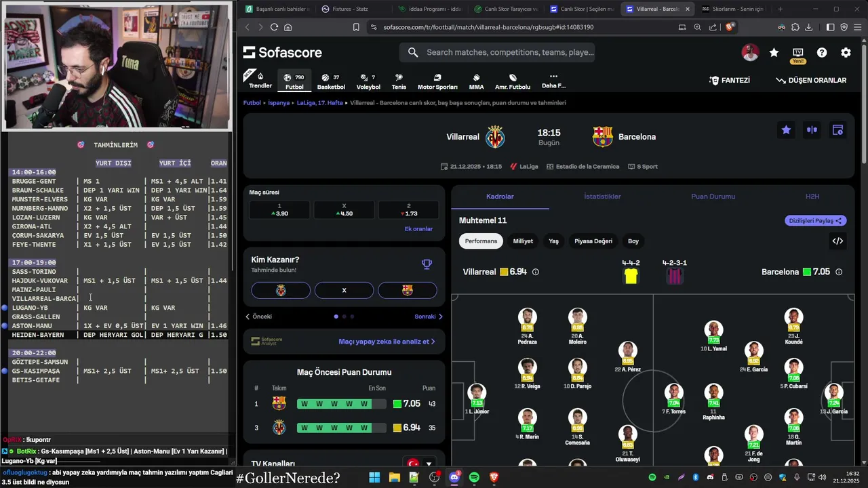The image size is (868, 488).
Task: Open Spotify from the taskbar
Action: [474, 477]
